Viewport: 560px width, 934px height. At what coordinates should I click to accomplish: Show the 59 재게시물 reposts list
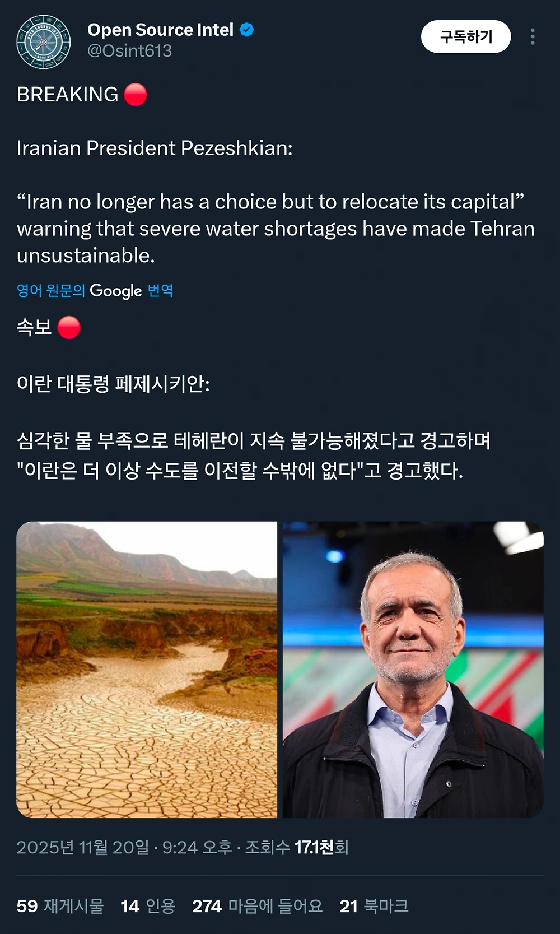[60, 906]
